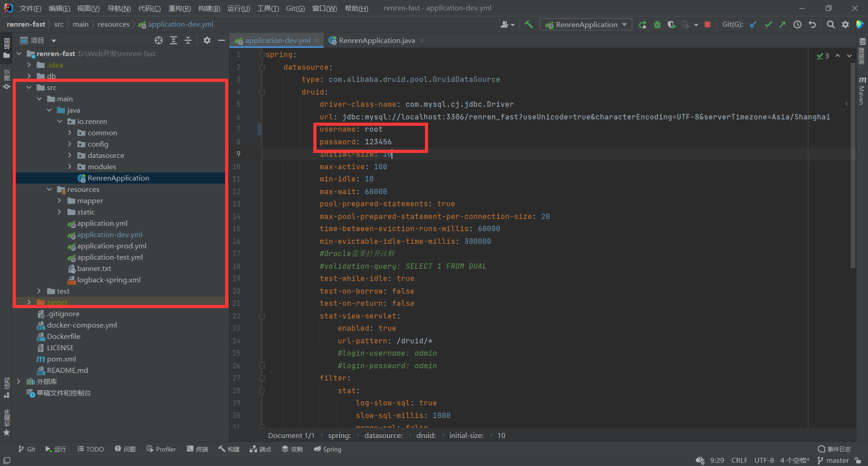The image size is (868, 466).
Task: Open the Git(G) menu
Action: tap(295, 8)
